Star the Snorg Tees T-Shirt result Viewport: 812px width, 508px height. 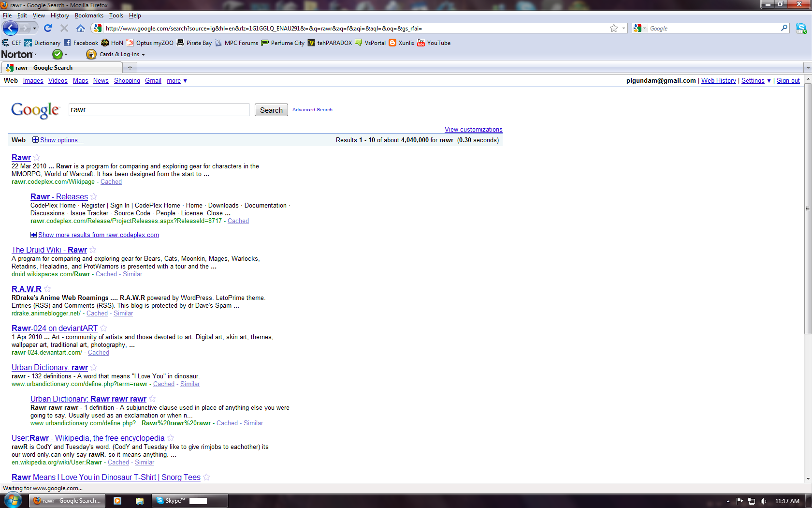click(x=206, y=477)
